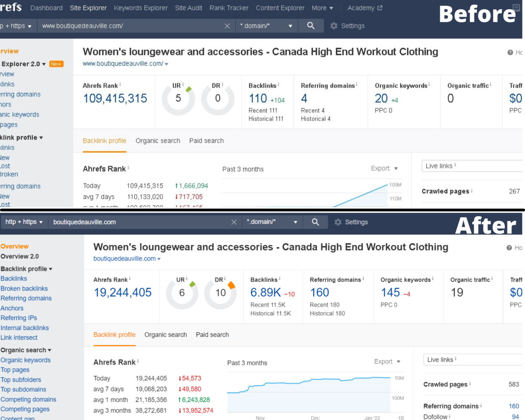The height and width of the screenshot is (420, 525).
Task: Click info icon beside Organic traffic in After panel
Action: click(492, 278)
